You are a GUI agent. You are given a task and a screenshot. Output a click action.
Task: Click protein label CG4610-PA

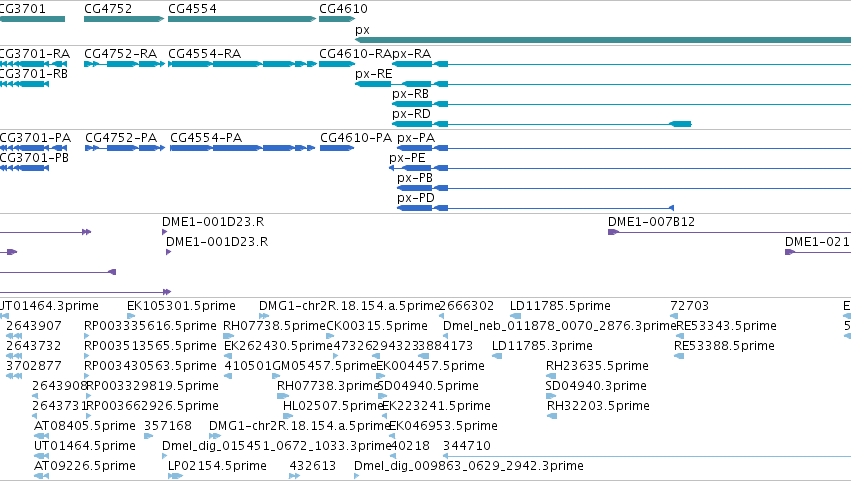point(356,138)
